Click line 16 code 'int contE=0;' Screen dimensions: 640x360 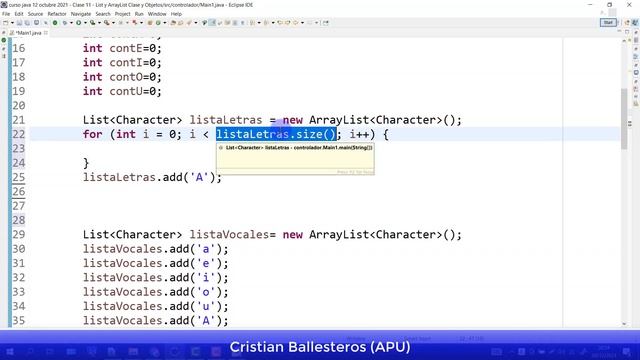122,48
